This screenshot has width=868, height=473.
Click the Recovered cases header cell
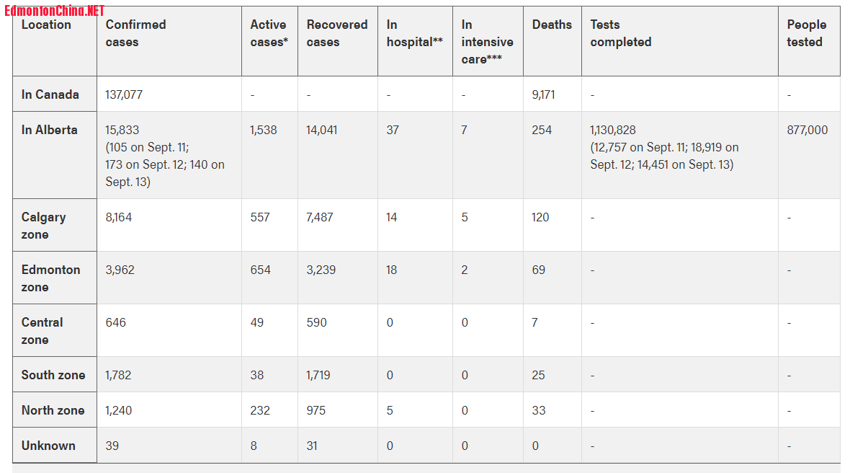pos(336,33)
